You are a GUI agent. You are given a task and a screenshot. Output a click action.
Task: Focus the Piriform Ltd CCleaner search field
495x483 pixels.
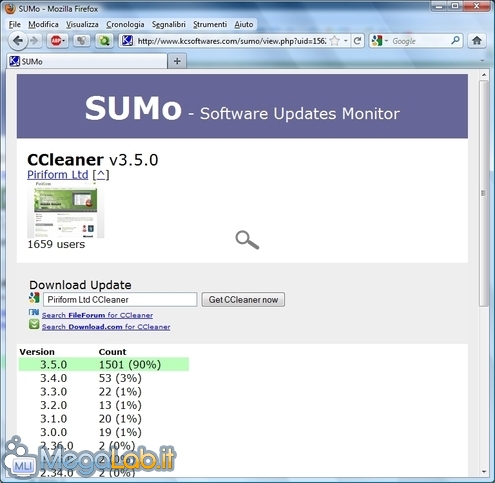point(120,300)
